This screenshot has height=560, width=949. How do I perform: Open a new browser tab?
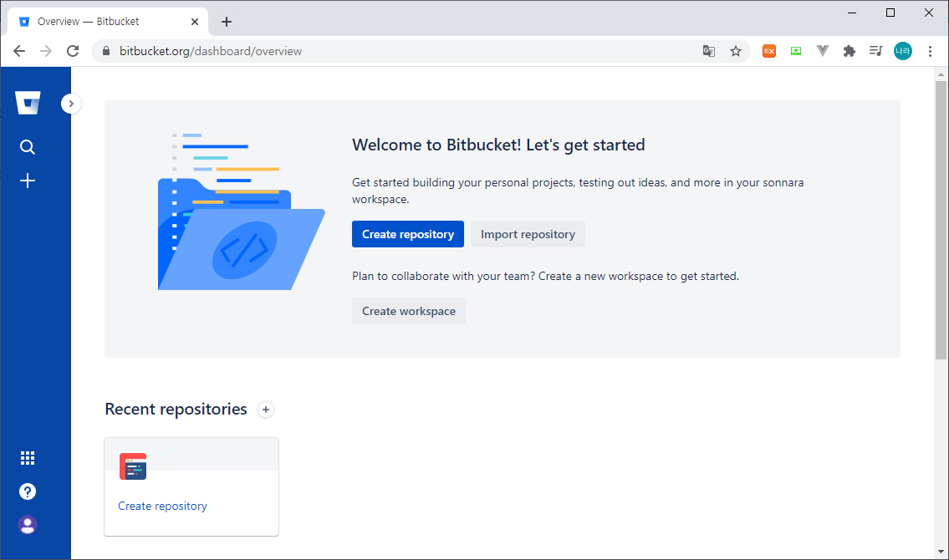(x=226, y=21)
